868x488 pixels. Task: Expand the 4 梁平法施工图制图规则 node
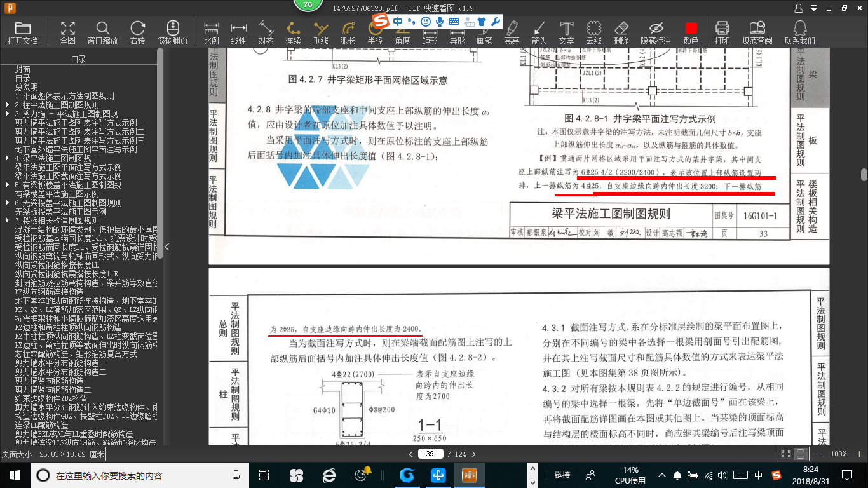point(7,158)
